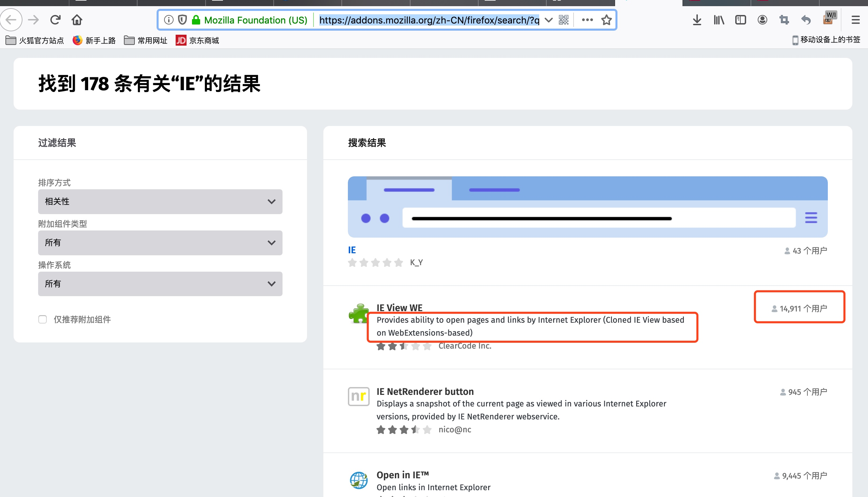Open the Firefox account icon
The image size is (868, 497).
pyautogui.click(x=762, y=20)
